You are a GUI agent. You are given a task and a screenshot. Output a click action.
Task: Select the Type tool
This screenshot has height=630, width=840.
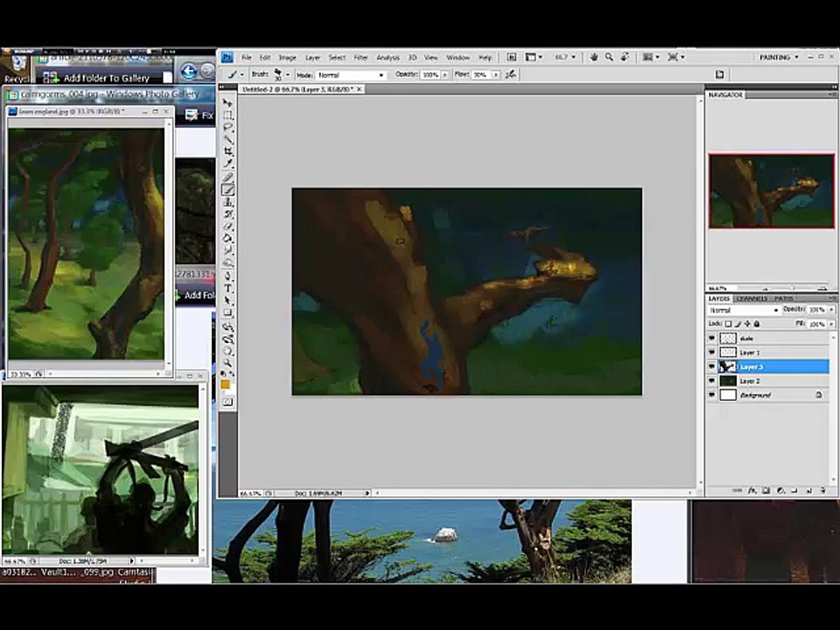(227, 289)
